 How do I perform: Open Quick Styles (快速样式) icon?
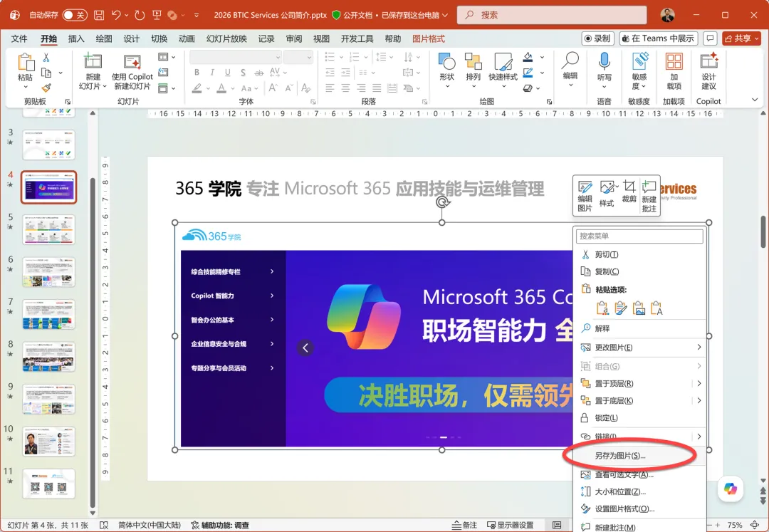tap(503, 62)
